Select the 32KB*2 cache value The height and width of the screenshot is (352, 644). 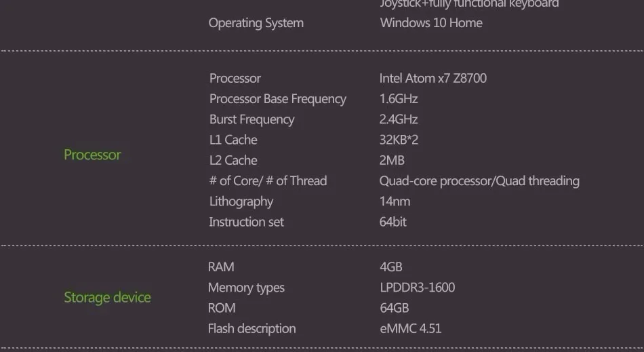pos(399,140)
